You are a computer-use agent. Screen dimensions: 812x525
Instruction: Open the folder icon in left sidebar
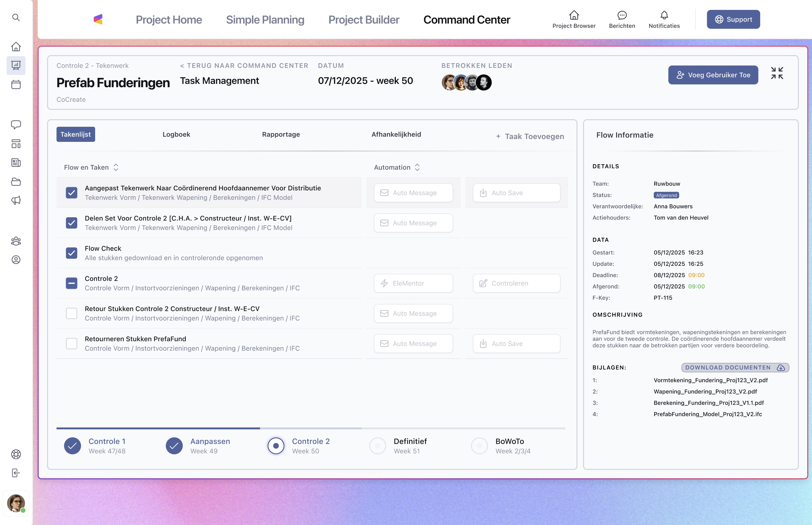pos(16,182)
